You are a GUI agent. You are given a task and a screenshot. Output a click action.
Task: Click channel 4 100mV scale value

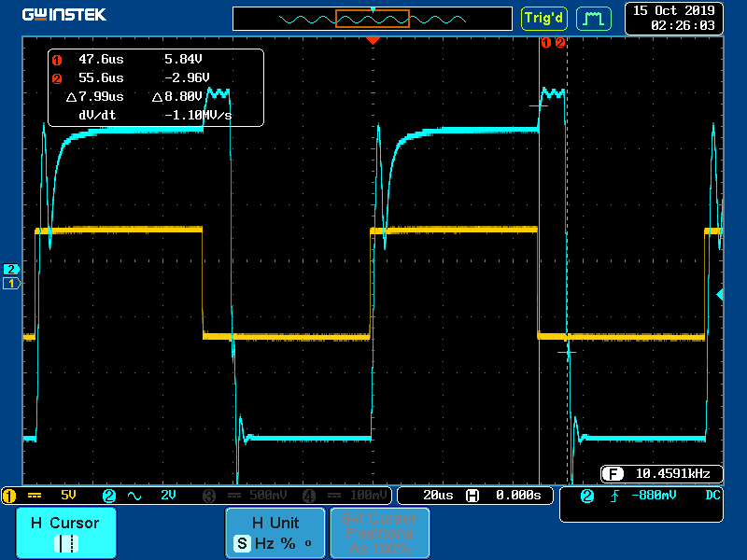pos(368,496)
